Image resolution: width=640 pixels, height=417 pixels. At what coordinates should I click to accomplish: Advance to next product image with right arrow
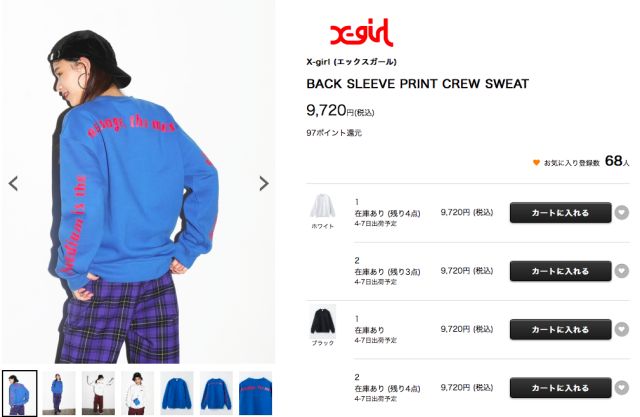pyautogui.click(x=264, y=184)
